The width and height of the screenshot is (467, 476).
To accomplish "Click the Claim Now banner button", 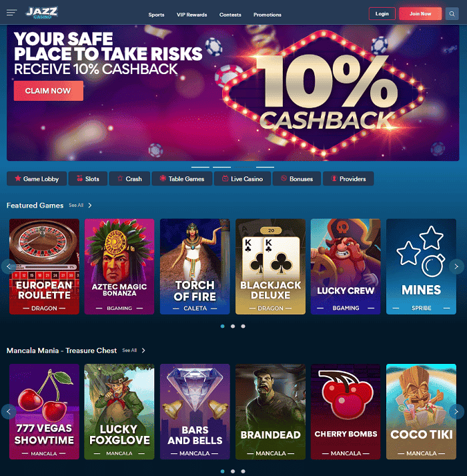I will coord(49,91).
